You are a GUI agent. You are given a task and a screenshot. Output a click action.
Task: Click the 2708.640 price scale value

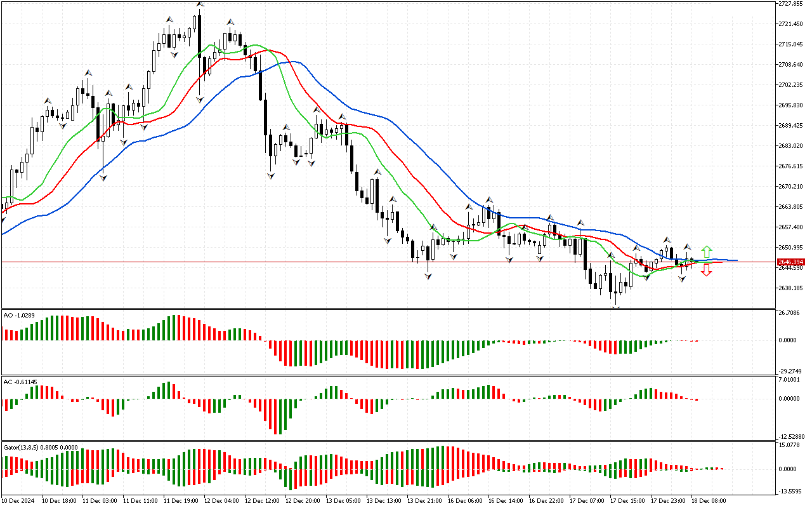[x=790, y=65]
